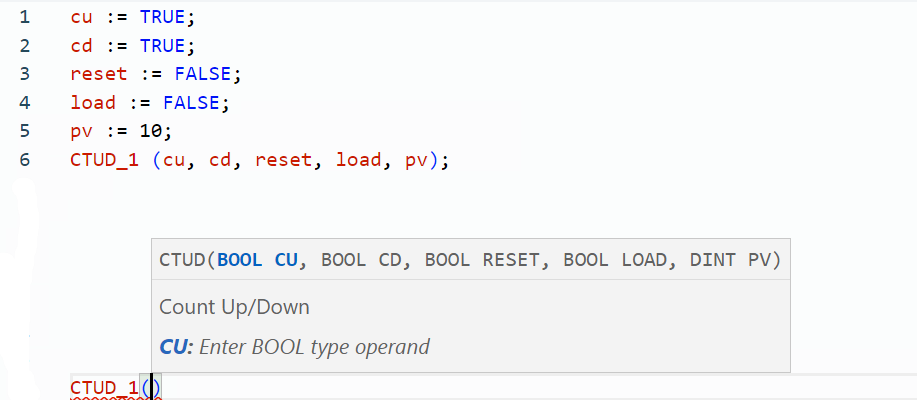Click the Count Up/Down description text
This screenshot has width=917, height=400.
click(x=234, y=307)
